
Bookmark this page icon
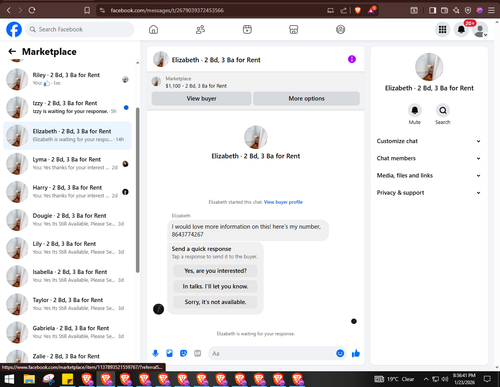click(87, 10)
